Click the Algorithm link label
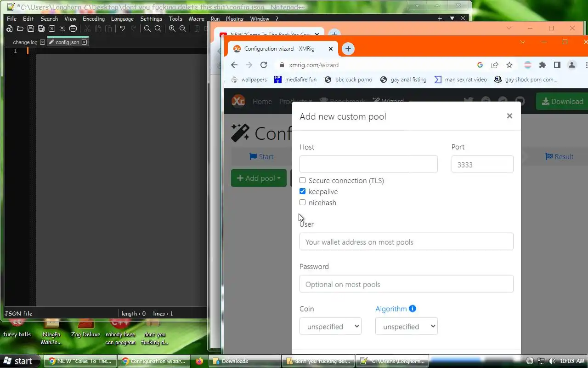 click(391, 309)
